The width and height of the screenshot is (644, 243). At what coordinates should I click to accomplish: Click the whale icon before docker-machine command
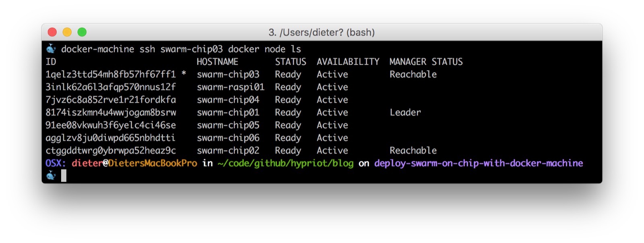(x=51, y=49)
